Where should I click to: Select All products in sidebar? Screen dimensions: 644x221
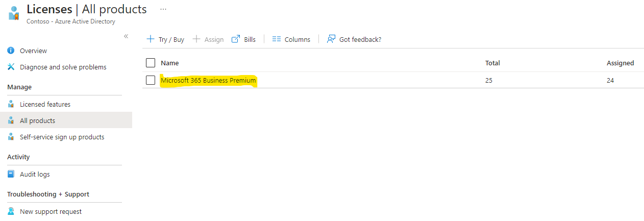click(x=37, y=120)
